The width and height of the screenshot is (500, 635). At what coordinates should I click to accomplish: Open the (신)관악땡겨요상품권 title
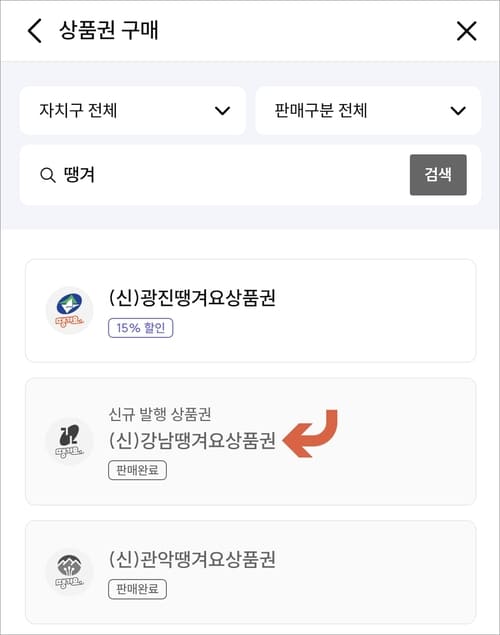click(192, 559)
